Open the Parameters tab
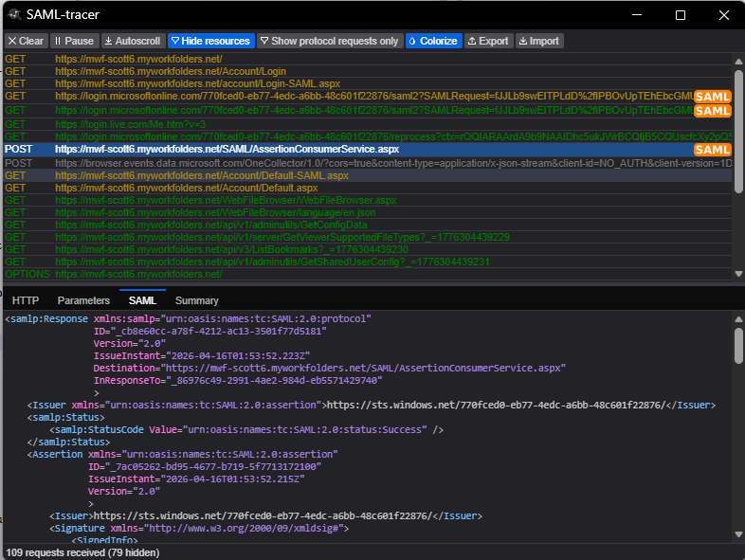This screenshot has height=560, width=745. pos(83,300)
